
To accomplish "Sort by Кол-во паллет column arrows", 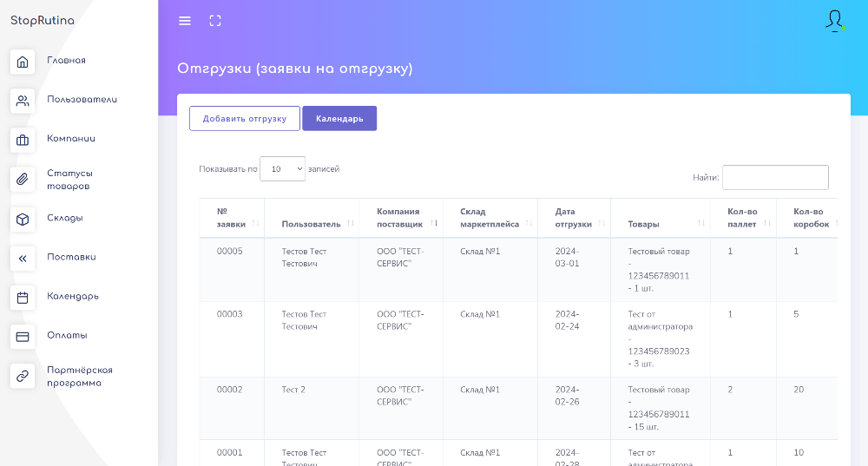I will (x=767, y=223).
